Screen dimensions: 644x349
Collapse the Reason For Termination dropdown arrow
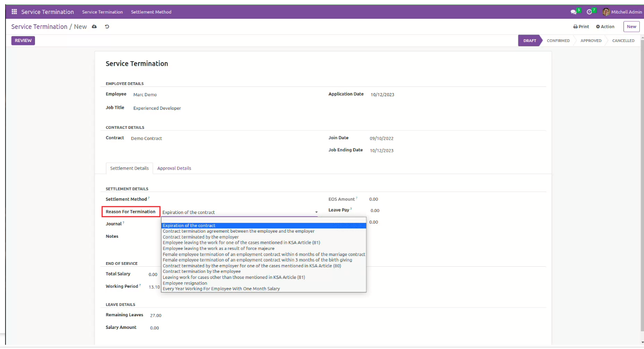pyautogui.click(x=316, y=213)
